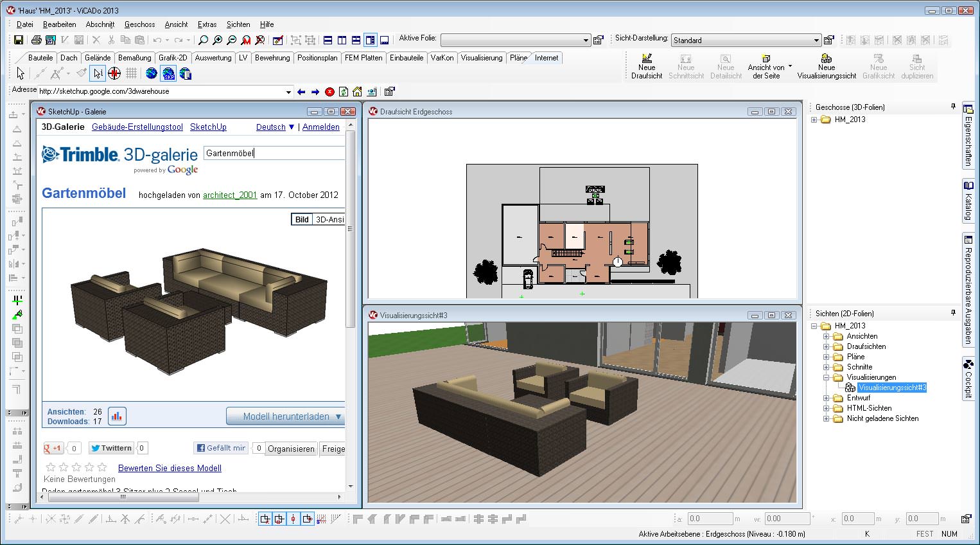Click the browser back arrow
The width and height of the screenshot is (980, 545).
[301, 92]
